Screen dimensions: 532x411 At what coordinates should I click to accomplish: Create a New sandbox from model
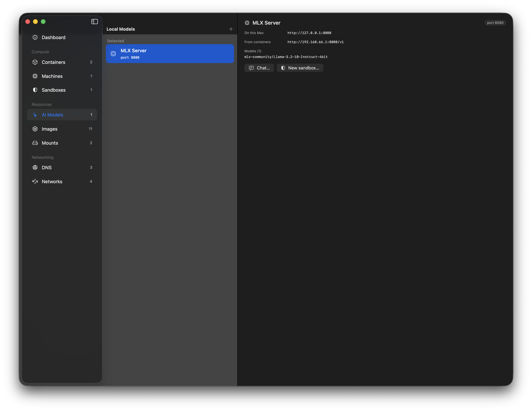(300, 68)
